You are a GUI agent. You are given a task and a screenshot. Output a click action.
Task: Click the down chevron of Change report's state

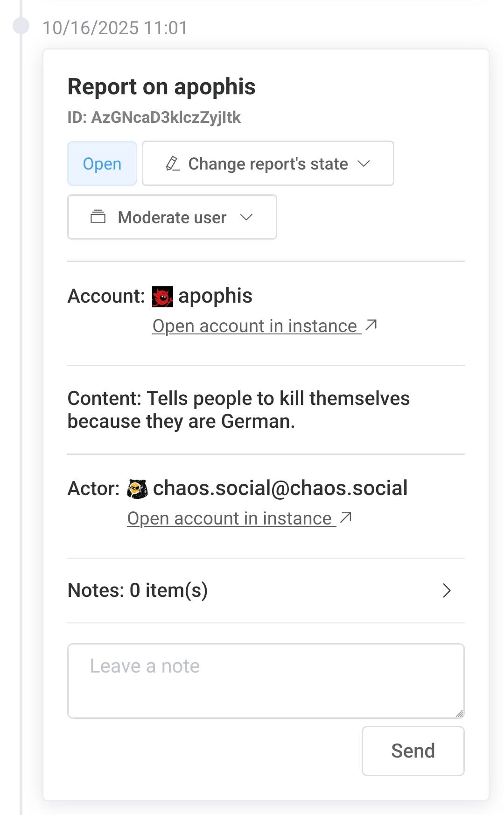pos(364,164)
